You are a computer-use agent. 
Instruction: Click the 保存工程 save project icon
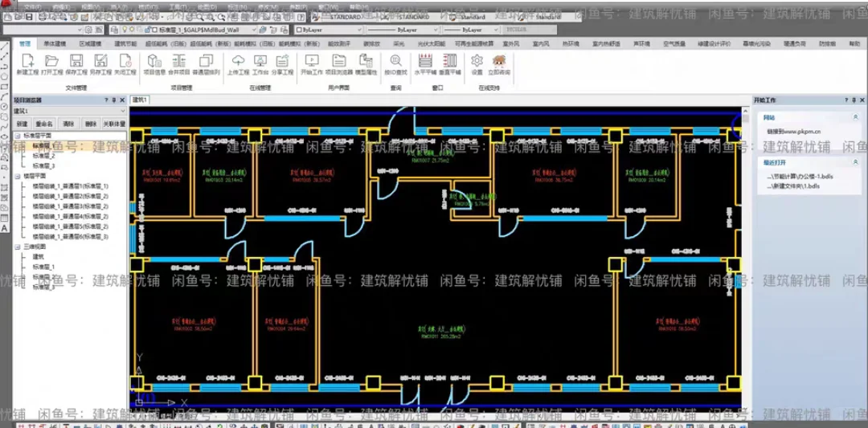[76, 64]
